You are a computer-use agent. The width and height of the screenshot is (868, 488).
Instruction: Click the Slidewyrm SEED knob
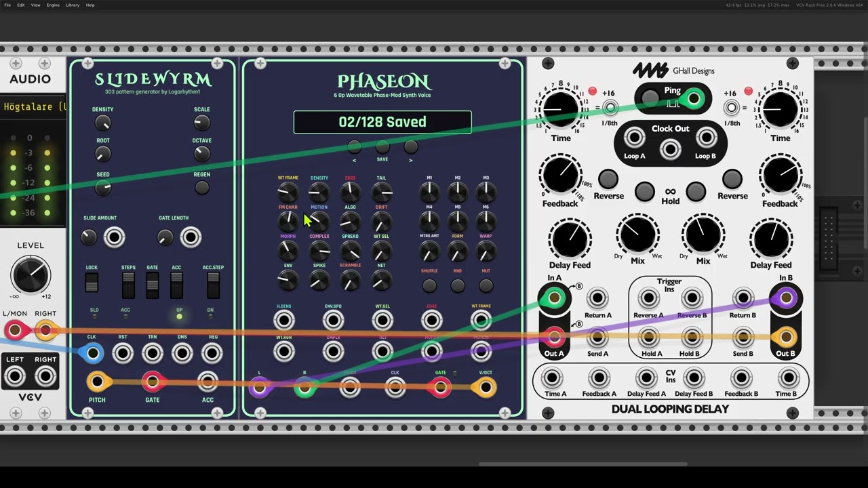102,188
